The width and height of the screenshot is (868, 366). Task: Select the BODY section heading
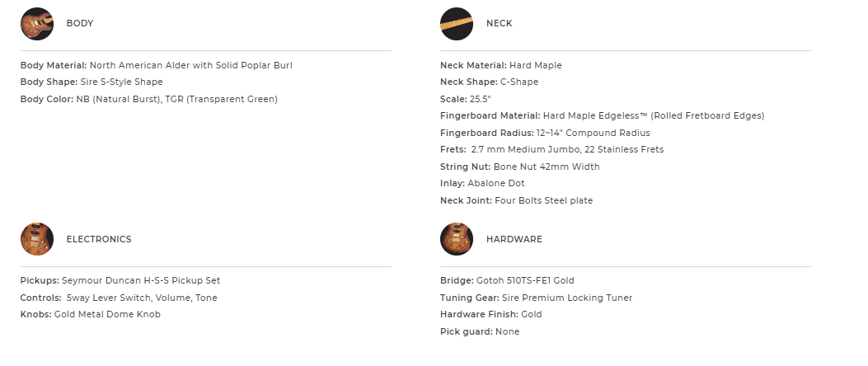coord(80,24)
